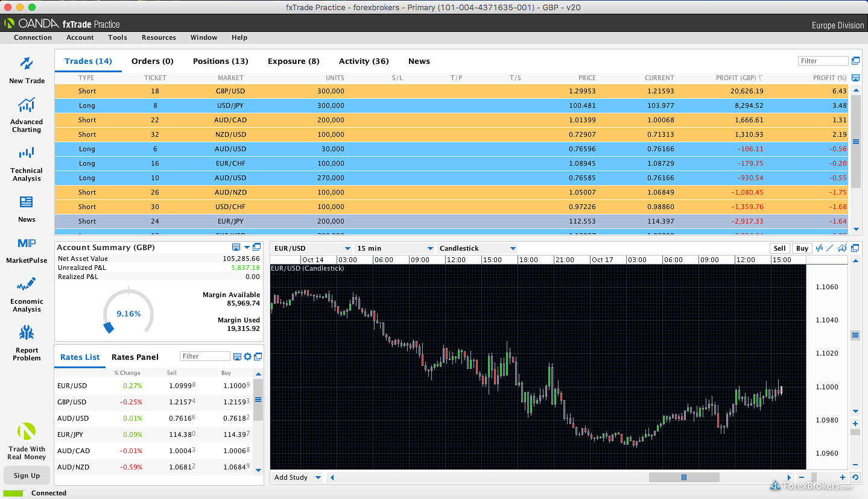This screenshot has height=499, width=868.
Task: Click the chart Sell button
Action: pyautogui.click(x=780, y=248)
